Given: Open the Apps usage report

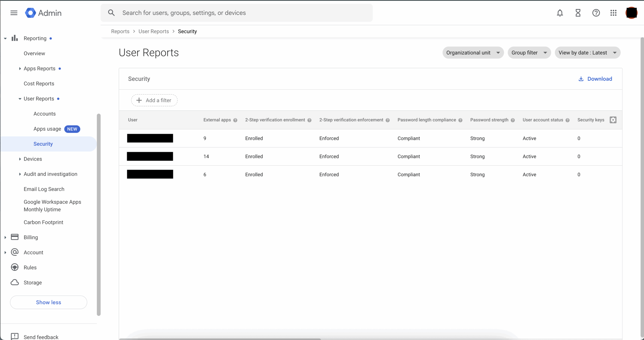Looking at the screenshot, I should pyautogui.click(x=47, y=129).
